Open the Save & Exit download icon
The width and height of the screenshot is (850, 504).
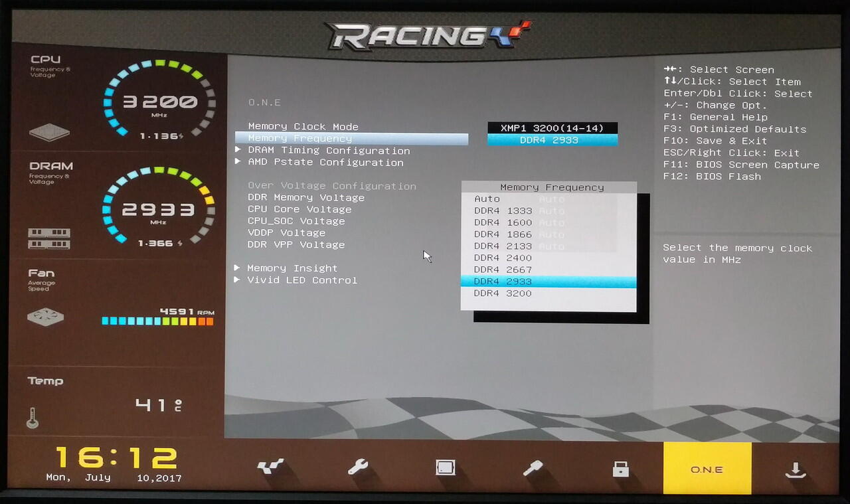pos(795,469)
